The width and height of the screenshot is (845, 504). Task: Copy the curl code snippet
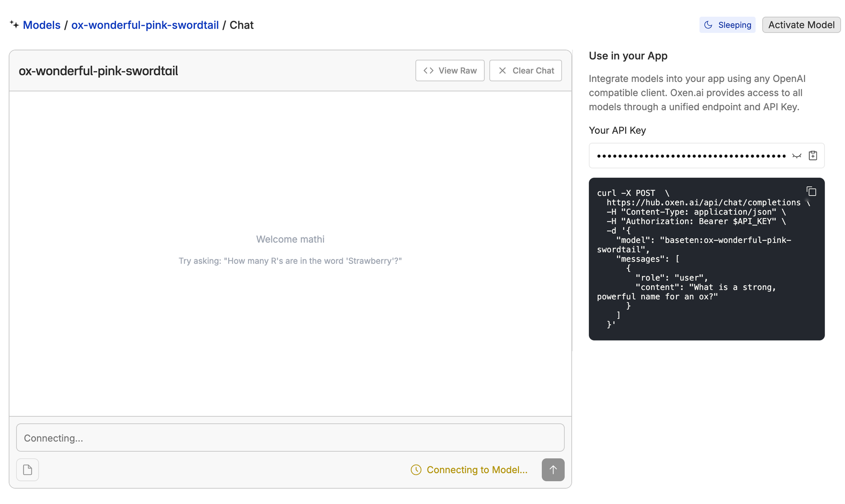click(x=811, y=191)
